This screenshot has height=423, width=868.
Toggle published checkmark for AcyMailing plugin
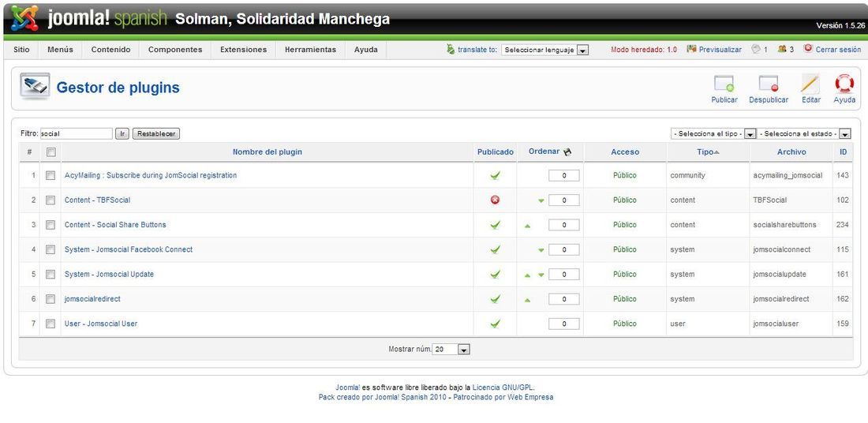[x=495, y=175]
